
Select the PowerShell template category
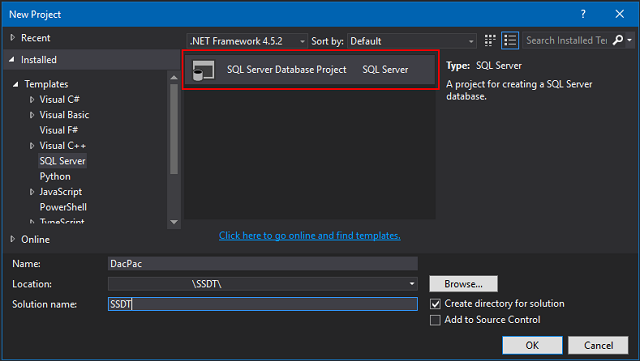pos(63,207)
